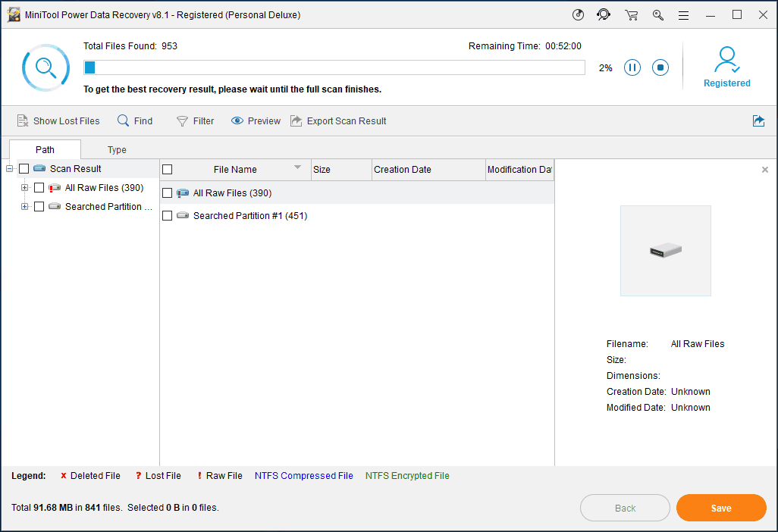Viewport: 778px width, 532px height.
Task: Click the MiniTool app icon in title bar
Action: pos(14,14)
